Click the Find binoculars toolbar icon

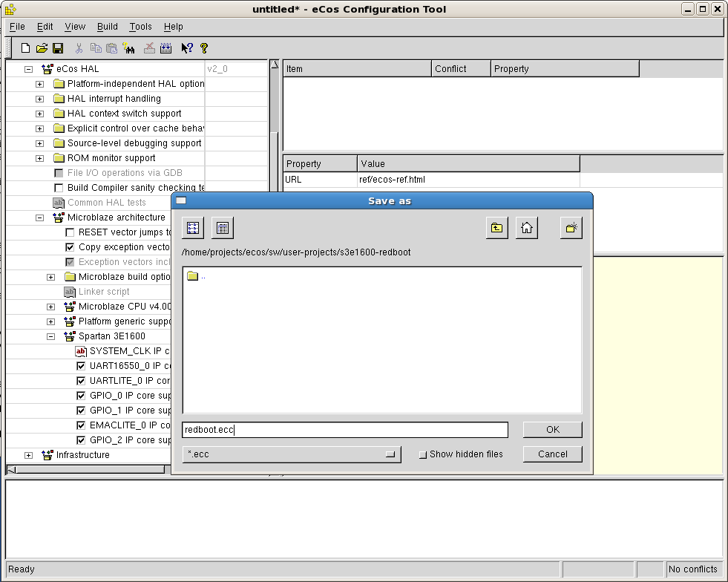pyautogui.click(x=129, y=48)
